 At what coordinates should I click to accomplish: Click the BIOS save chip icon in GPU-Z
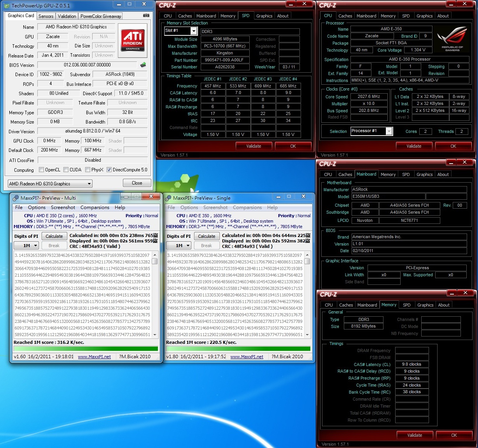click(143, 65)
